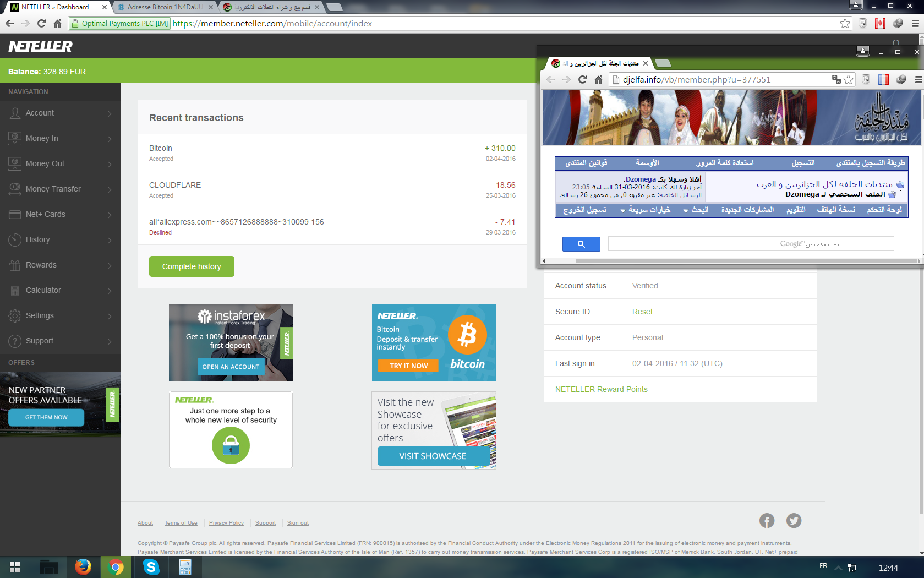Viewport: 924px width, 578px height.
Task: Open the Money In navigation item
Action: [x=61, y=138]
